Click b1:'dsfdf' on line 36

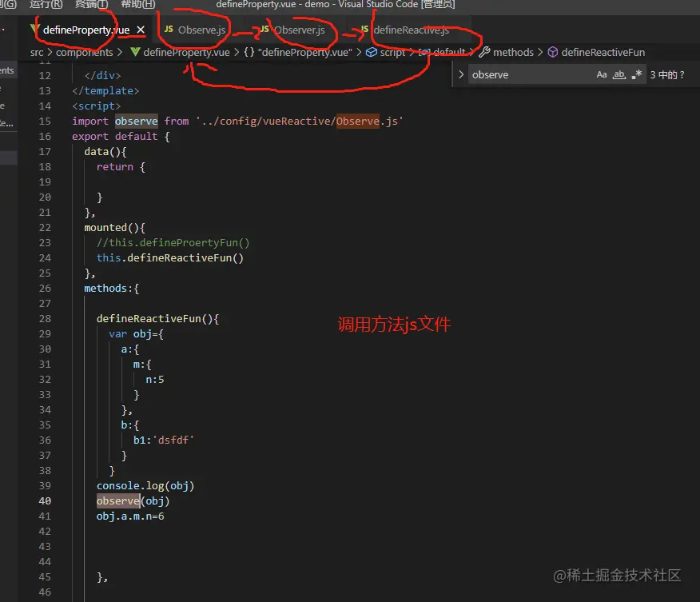[x=163, y=440]
